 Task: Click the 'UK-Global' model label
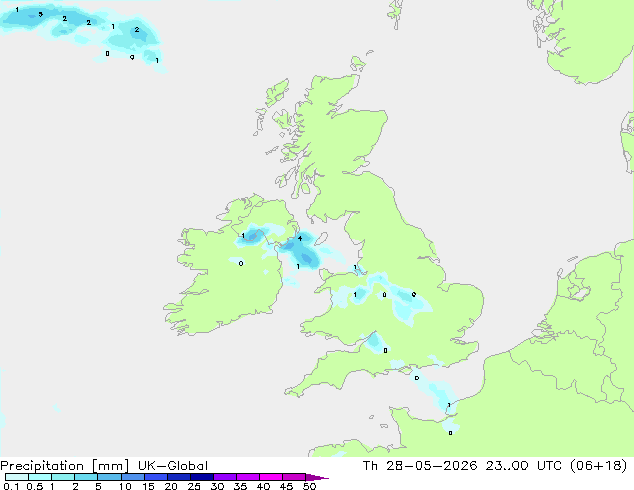tap(173, 466)
